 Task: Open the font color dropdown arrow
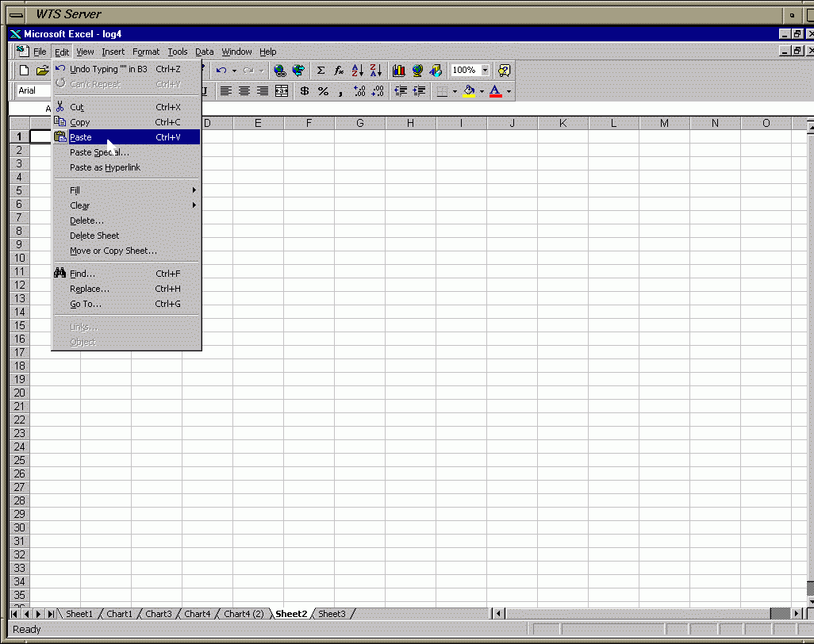(509, 91)
